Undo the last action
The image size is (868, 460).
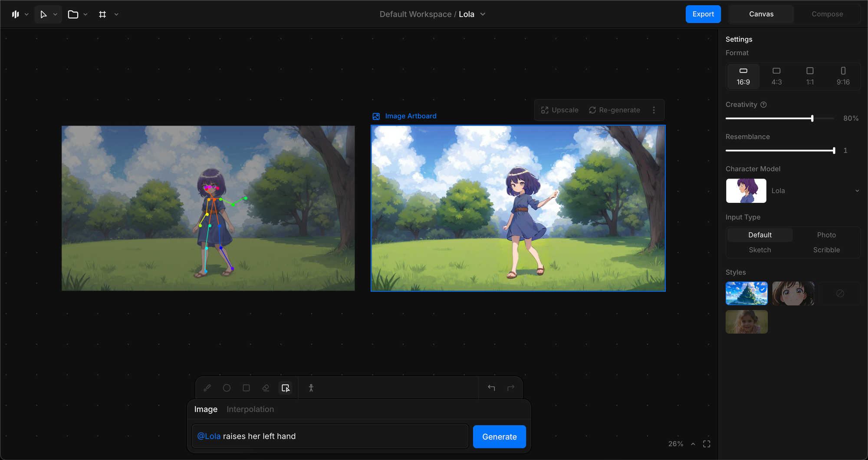(491, 387)
